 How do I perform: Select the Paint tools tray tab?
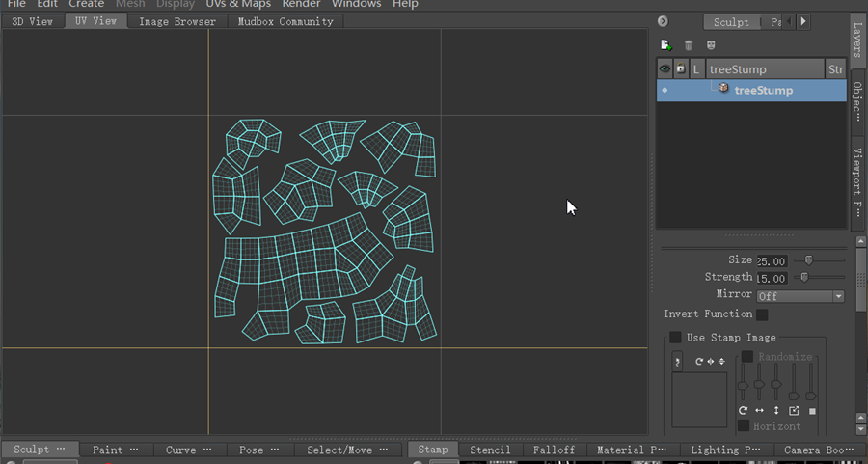(115, 450)
